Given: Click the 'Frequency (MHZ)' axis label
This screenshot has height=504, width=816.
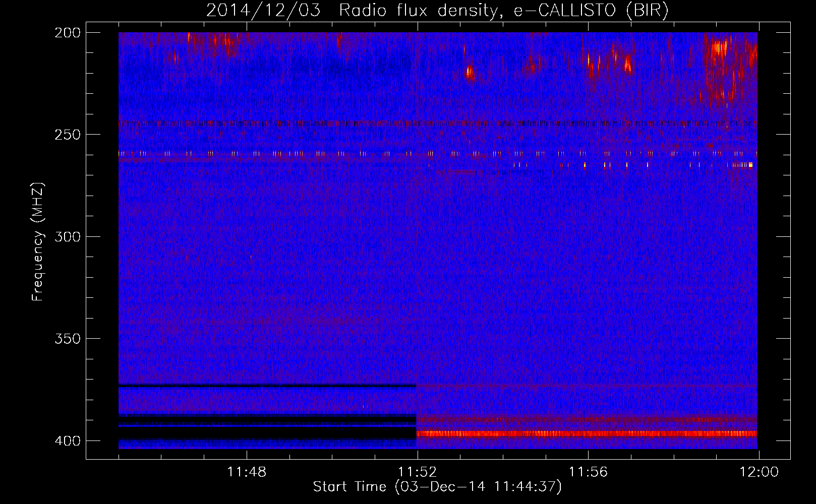Looking at the screenshot, I should 38,241.
